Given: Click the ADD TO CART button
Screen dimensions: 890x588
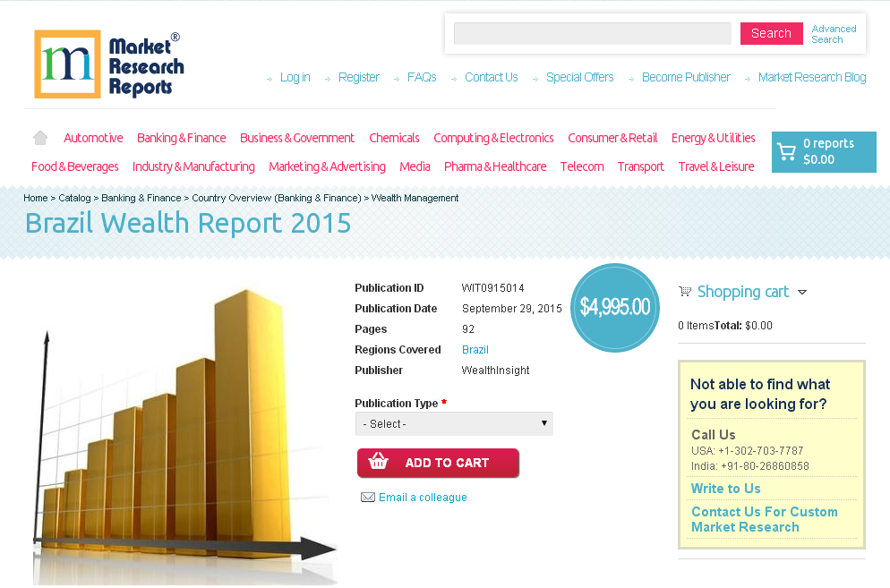Looking at the screenshot, I should [438, 463].
